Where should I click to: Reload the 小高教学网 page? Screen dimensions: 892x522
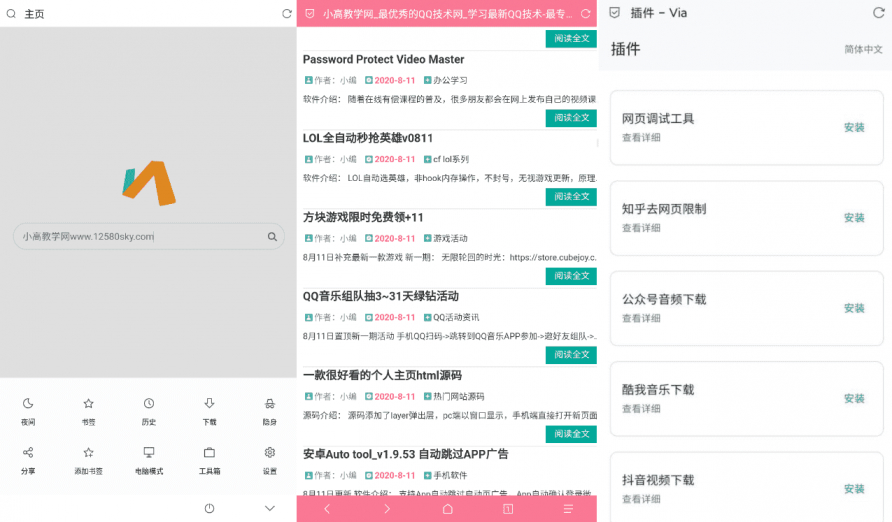[585, 14]
